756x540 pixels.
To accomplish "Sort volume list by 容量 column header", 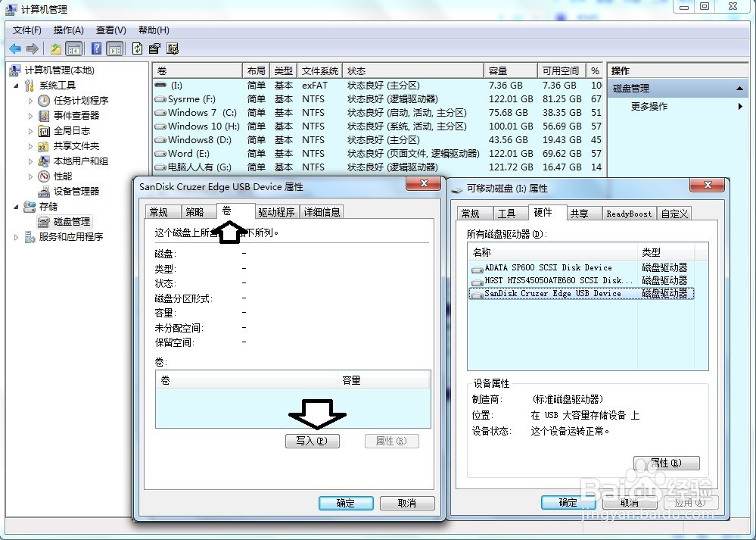I will (x=511, y=71).
